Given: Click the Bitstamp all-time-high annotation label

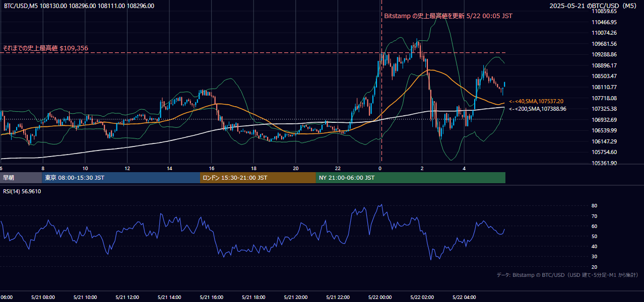Looking at the screenshot, I should pos(448,16).
